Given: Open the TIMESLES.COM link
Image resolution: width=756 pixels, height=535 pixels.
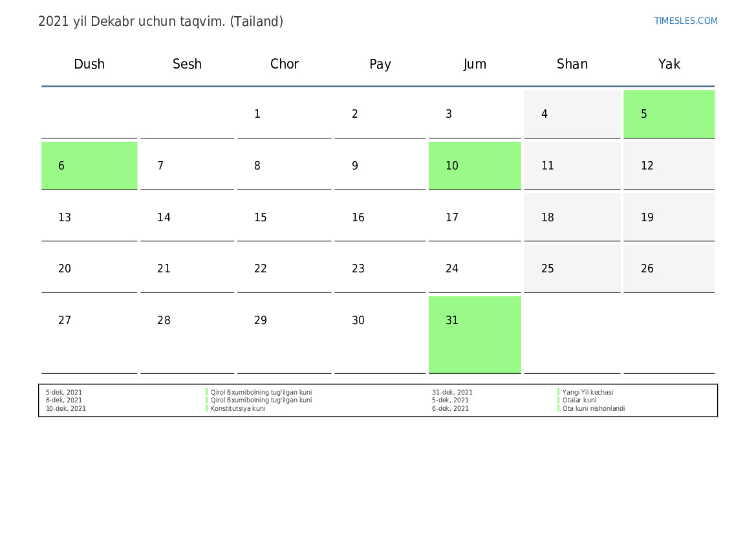Looking at the screenshot, I should [x=686, y=21].
